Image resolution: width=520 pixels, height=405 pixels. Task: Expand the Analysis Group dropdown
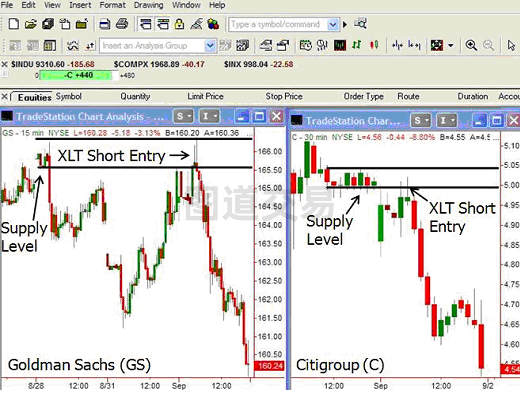click(x=210, y=46)
